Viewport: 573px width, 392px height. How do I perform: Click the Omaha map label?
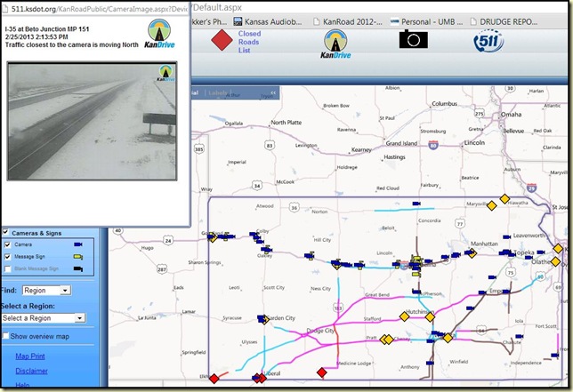point(511,115)
